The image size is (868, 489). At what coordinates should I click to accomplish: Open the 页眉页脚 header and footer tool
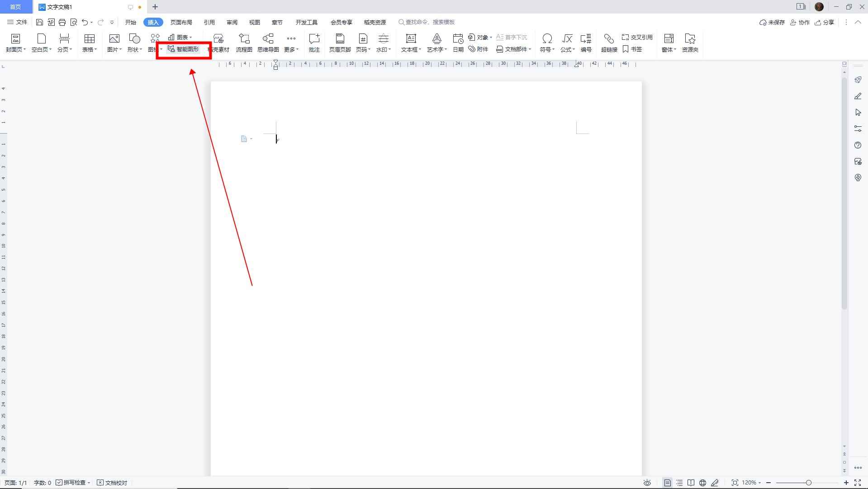(x=340, y=43)
